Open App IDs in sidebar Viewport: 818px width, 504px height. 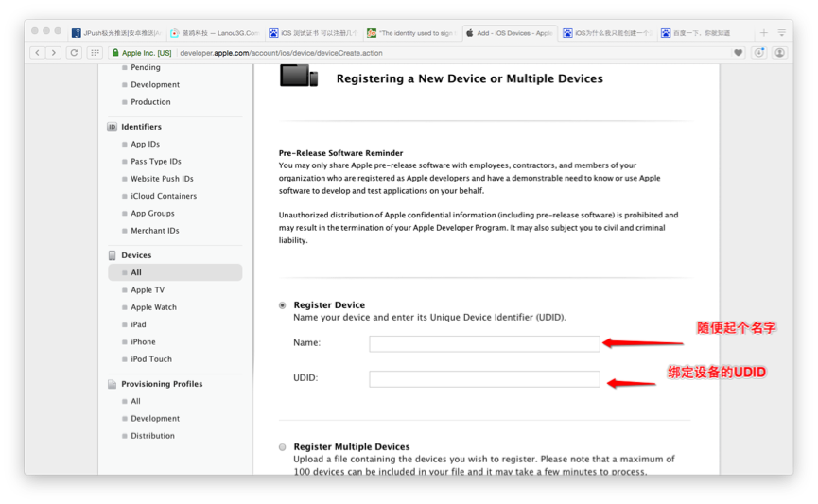[x=145, y=144]
